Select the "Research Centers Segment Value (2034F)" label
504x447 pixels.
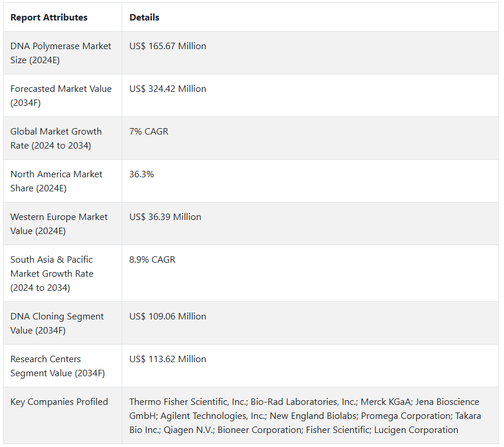click(x=57, y=366)
